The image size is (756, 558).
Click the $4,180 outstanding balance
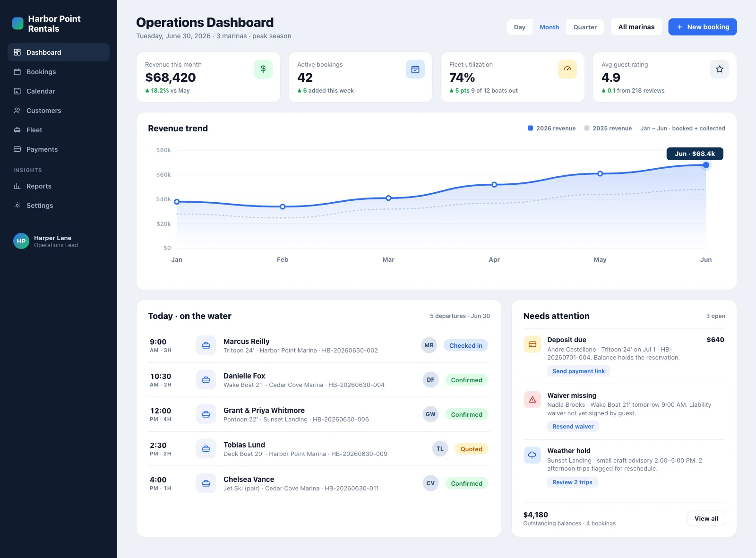tap(536, 515)
